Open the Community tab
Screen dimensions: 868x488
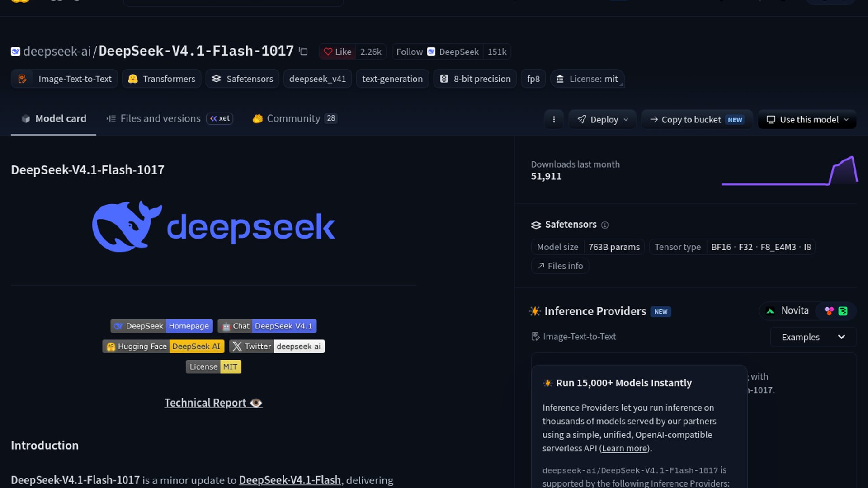click(295, 119)
